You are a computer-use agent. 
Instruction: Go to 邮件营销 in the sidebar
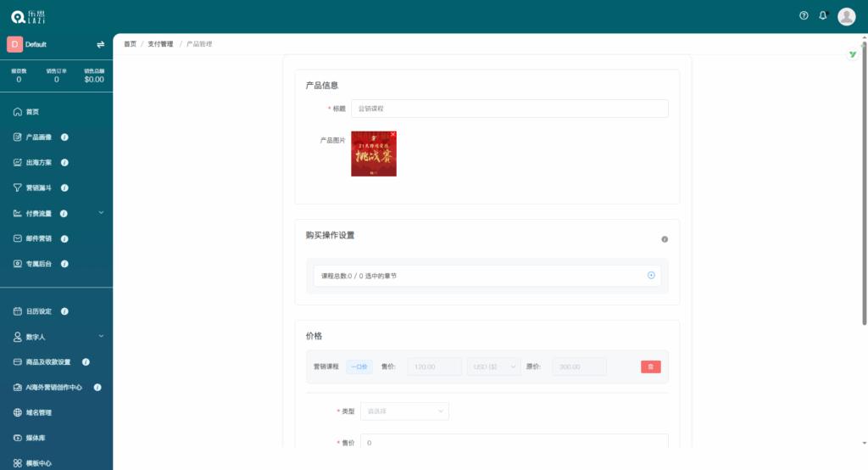click(x=38, y=238)
